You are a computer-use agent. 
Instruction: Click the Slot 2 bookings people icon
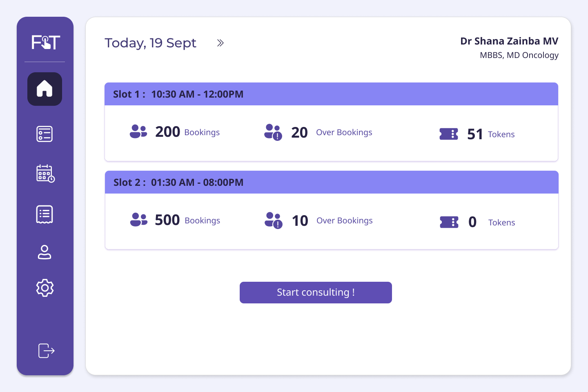139,220
